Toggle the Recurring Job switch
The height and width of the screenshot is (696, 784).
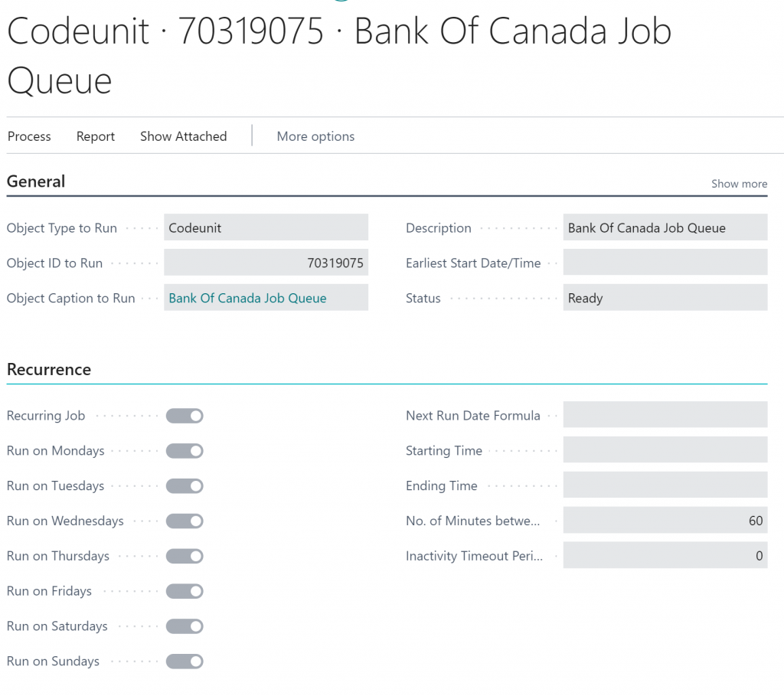(185, 416)
